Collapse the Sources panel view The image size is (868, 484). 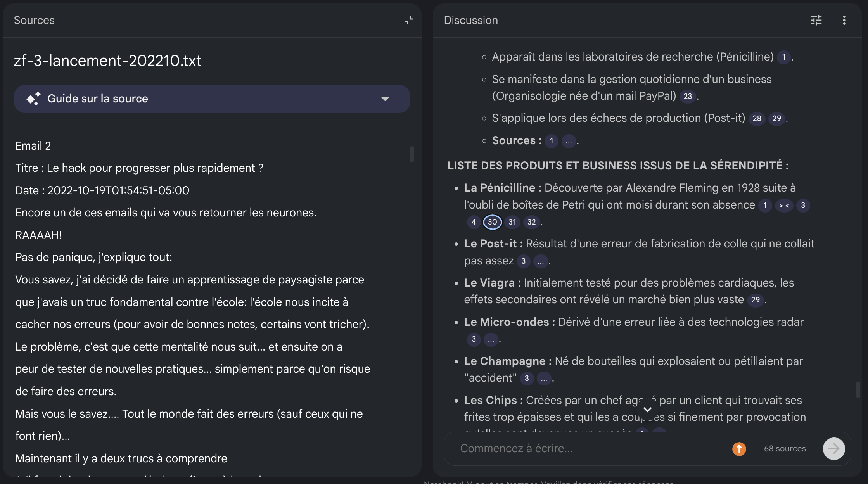(x=409, y=20)
